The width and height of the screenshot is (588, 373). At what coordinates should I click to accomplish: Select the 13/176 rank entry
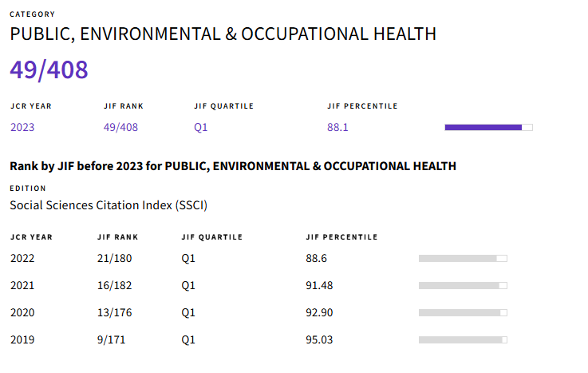(x=114, y=312)
